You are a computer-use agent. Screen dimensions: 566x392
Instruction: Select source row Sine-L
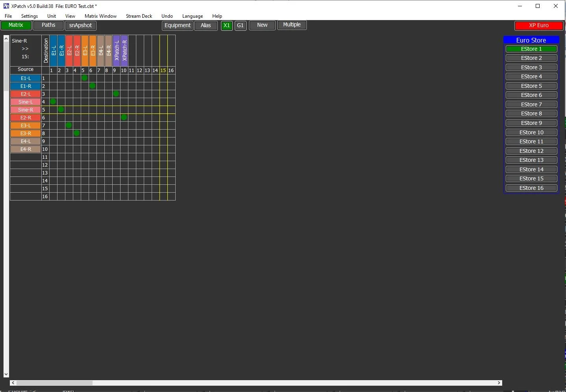pyautogui.click(x=26, y=102)
